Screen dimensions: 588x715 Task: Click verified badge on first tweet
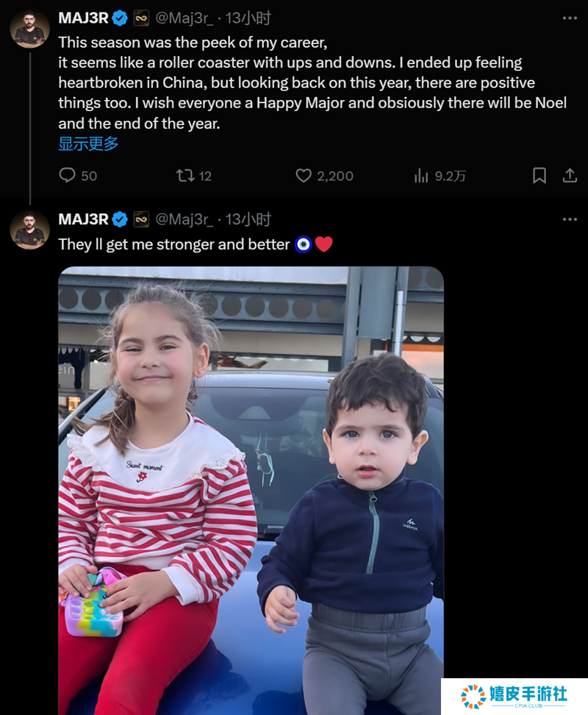click(x=121, y=18)
